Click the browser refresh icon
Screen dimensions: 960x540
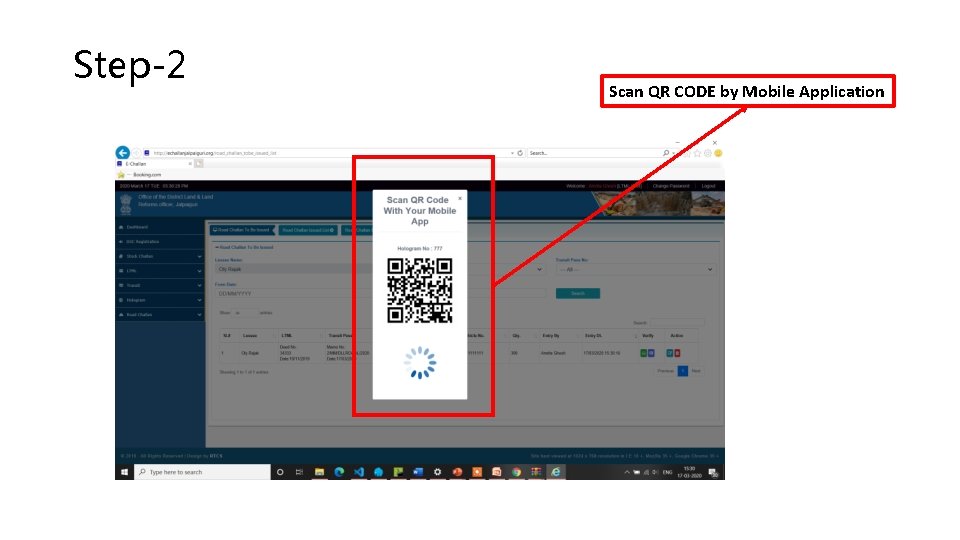tap(520, 153)
